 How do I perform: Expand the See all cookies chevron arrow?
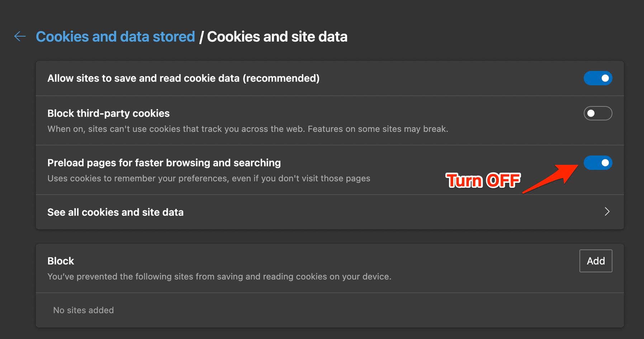[607, 212]
